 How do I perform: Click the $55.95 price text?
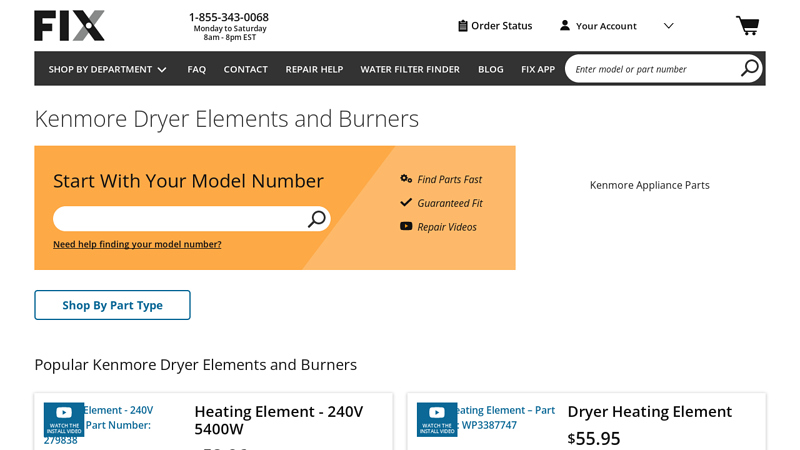tap(594, 438)
